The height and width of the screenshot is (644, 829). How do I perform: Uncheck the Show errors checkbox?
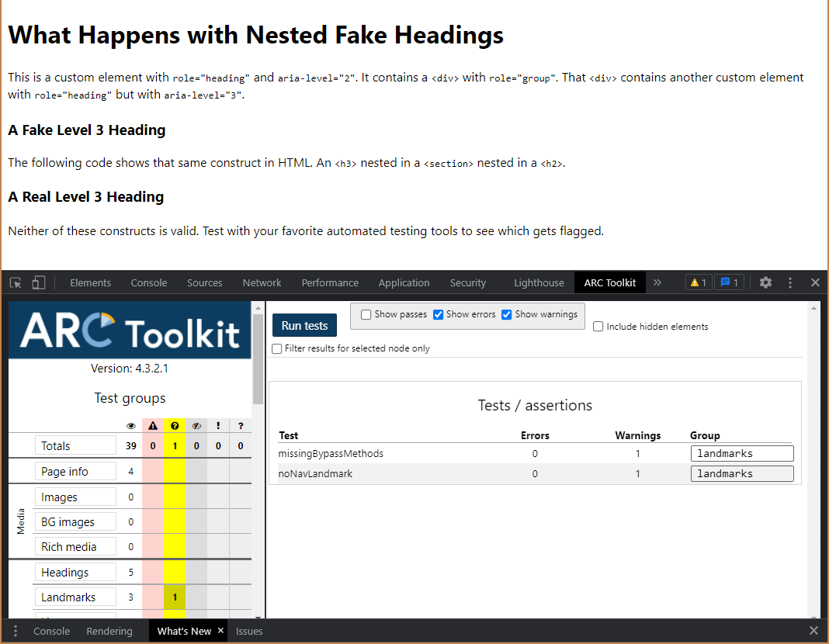438,315
